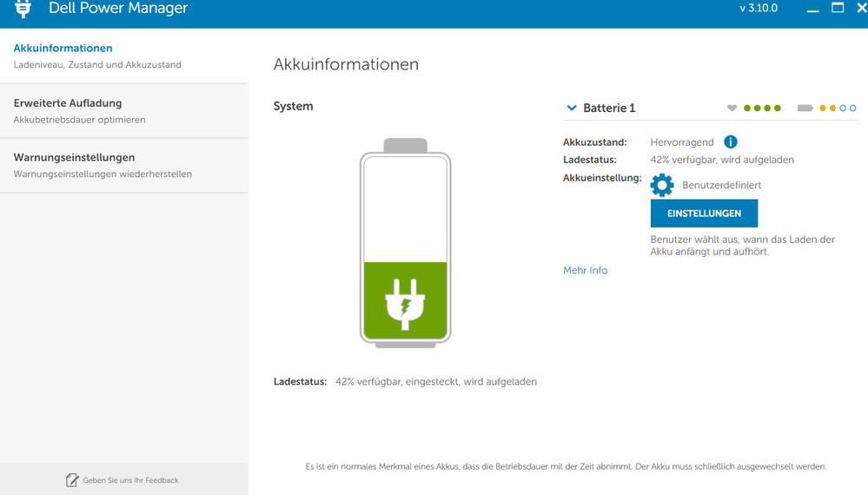Maximize the Dell Power Manager window
Image resolution: width=868 pixels, height=495 pixels.
pos(838,8)
